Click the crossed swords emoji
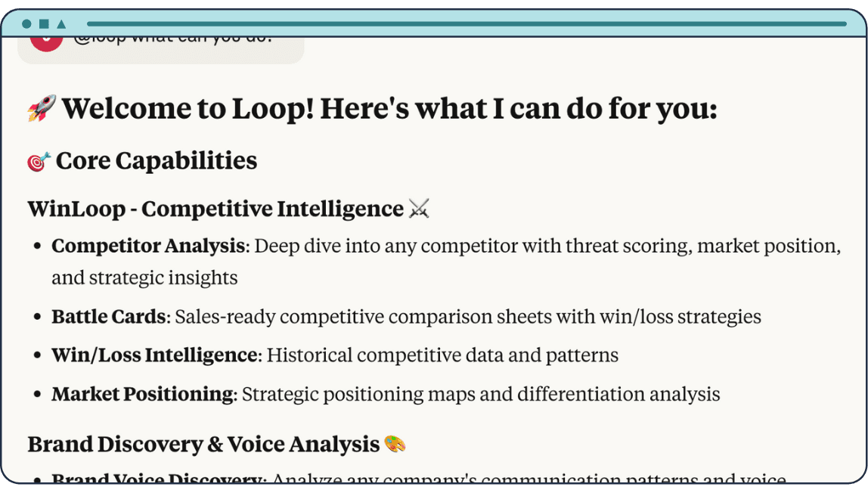 pyautogui.click(x=419, y=209)
